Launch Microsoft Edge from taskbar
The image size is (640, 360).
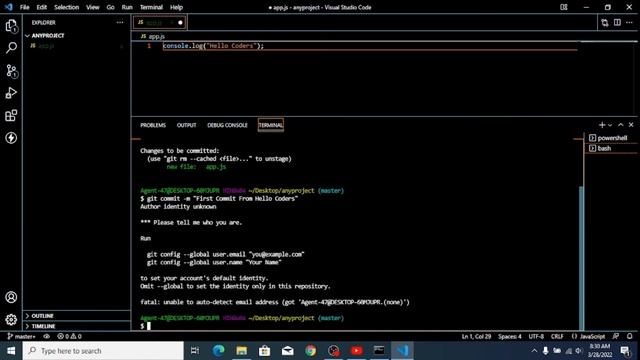[x=218, y=351]
